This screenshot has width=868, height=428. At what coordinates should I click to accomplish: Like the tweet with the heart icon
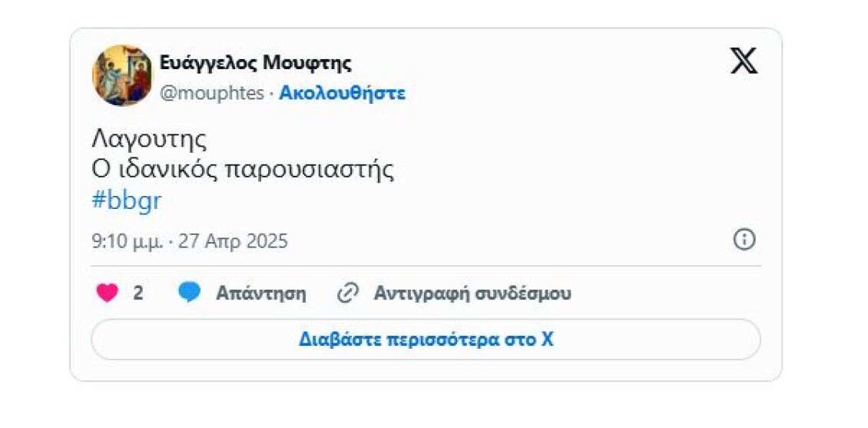pos(107,293)
